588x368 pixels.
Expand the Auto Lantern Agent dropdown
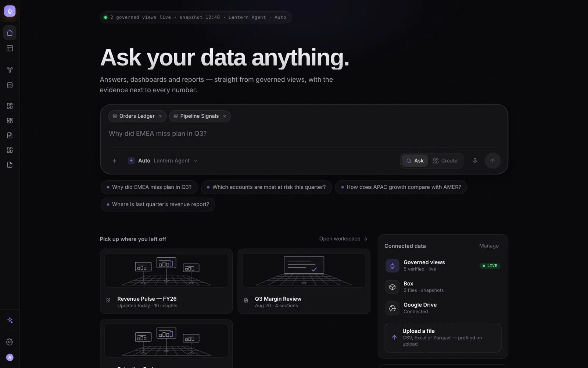[163, 161]
